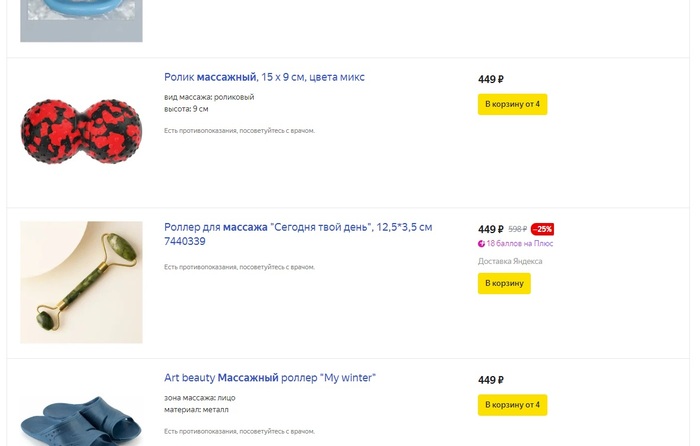Click the 449 ₽ price of Ролик массажный
This screenshot has width=700, height=446.
490,79
